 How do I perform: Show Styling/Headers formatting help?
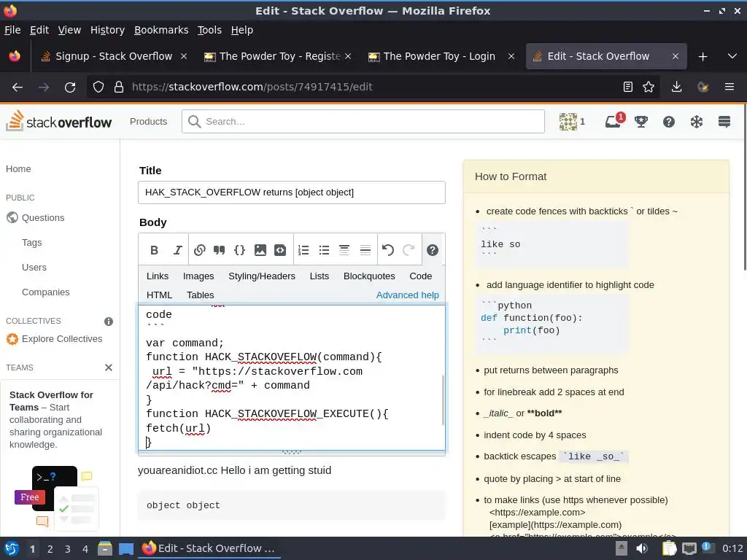(262, 276)
